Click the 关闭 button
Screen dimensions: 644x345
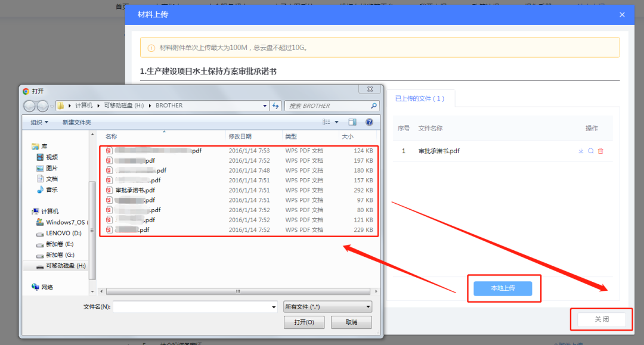pyautogui.click(x=602, y=319)
